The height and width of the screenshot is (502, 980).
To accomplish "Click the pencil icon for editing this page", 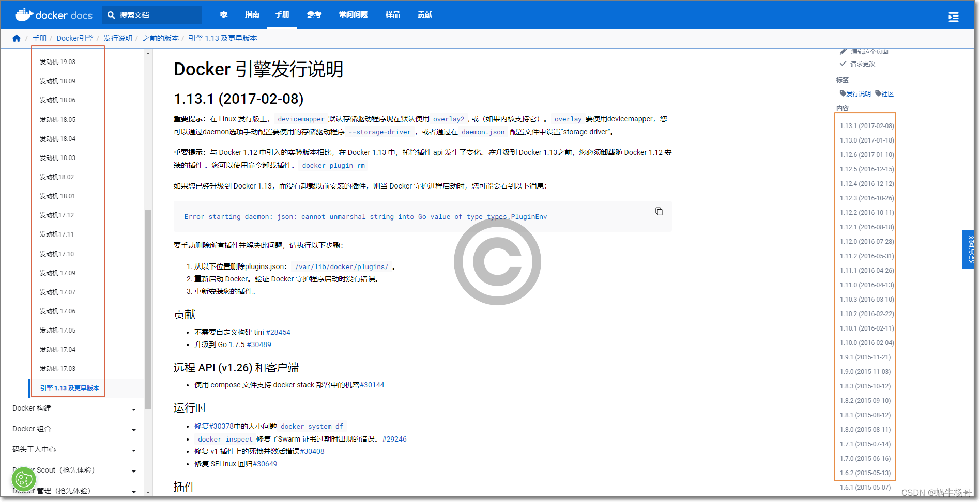I will tap(844, 51).
